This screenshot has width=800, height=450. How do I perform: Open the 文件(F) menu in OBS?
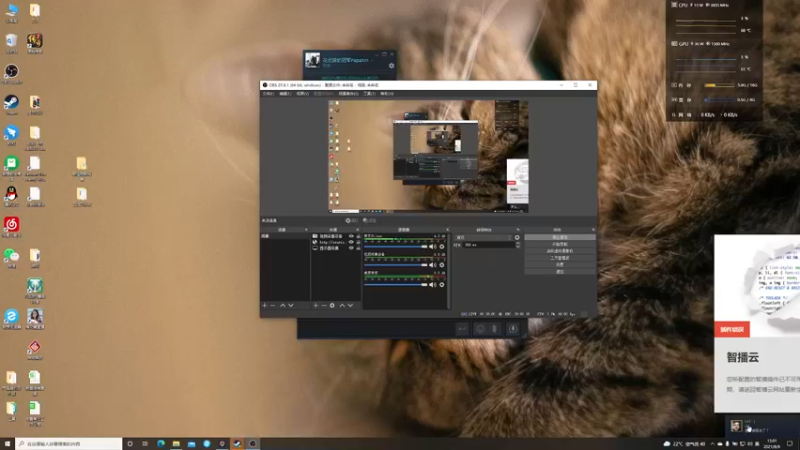tap(268, 93)
